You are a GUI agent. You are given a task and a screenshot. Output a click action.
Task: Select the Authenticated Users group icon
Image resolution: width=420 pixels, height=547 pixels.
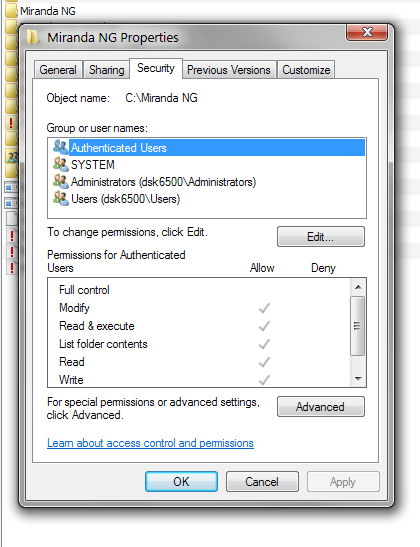tap(61, 147)
